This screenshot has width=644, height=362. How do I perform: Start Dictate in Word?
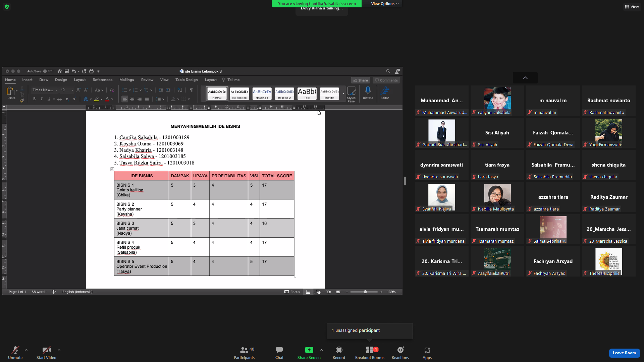pos(368,93)
